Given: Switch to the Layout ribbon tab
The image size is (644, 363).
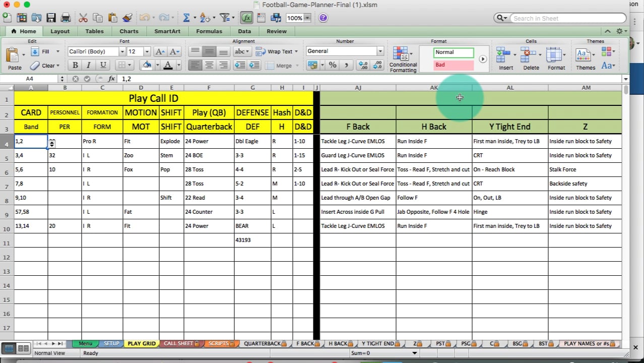Looking at the screenshot, I should [60, 31].
